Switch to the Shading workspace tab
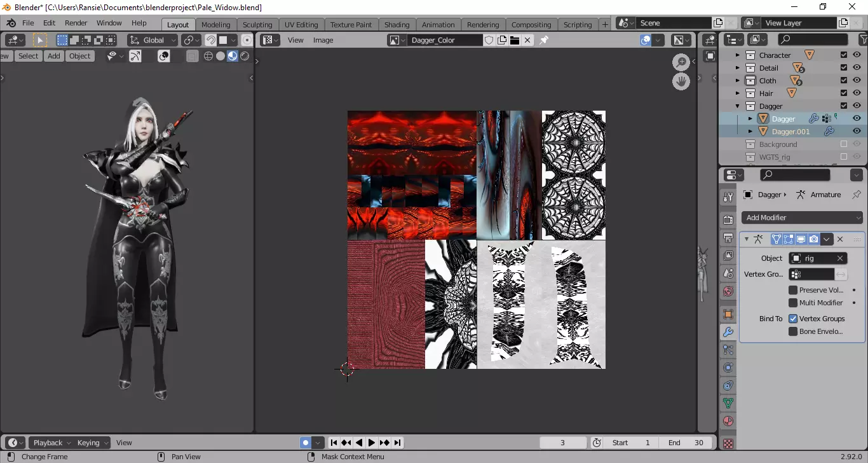868x463 pixels. (x=397, y=25)
